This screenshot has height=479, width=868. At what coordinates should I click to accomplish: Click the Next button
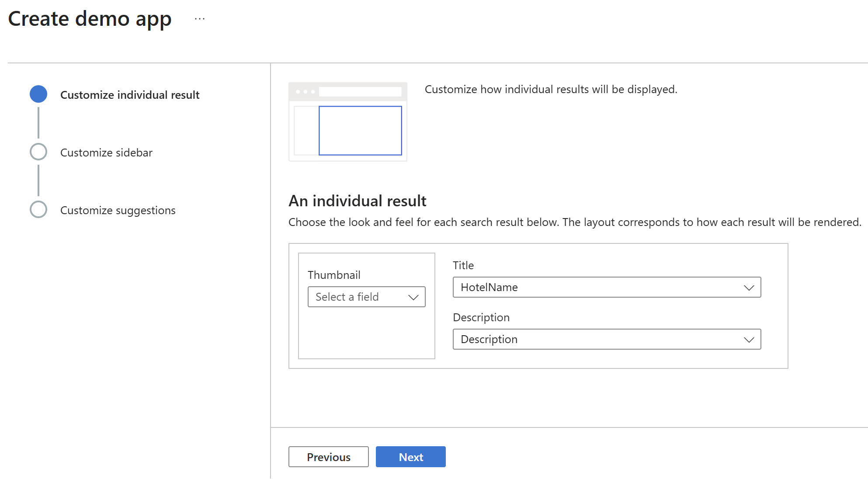[x=410, y=457]
